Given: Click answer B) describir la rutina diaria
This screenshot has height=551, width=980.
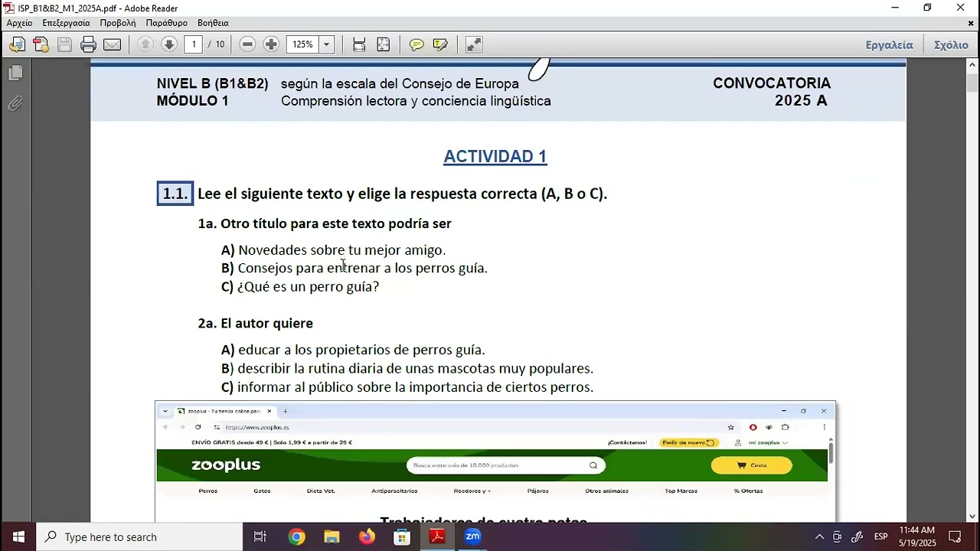Looking at the screenshot, I should coord(407,369).
